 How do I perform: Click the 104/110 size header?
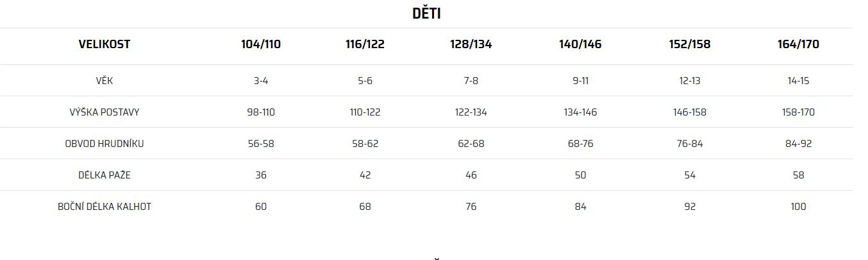pyautogui.click(x=261, y=44)
